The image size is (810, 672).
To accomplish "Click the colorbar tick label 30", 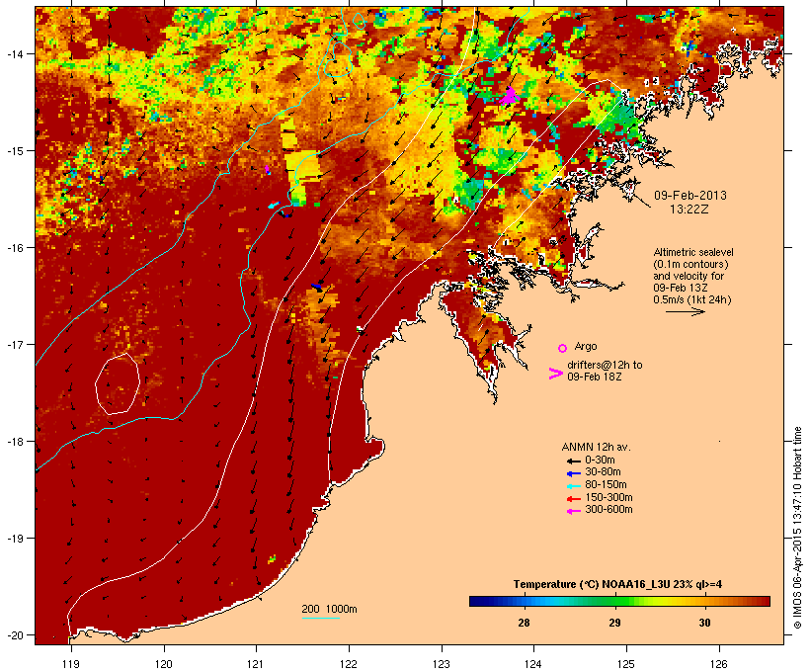I will [x=704, y=623].
